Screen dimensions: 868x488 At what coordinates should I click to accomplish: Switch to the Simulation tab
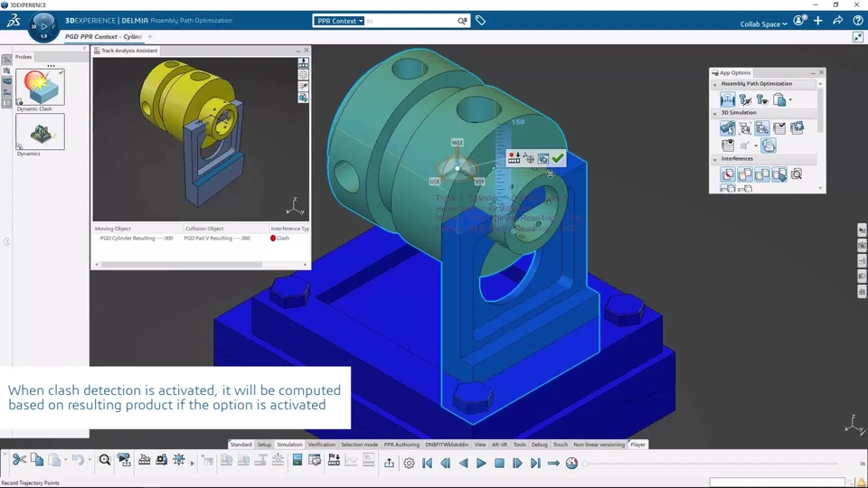289,445
